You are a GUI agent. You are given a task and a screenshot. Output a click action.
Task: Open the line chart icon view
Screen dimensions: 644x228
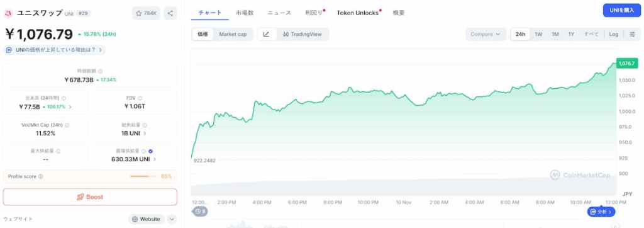(x=266, y=34)
